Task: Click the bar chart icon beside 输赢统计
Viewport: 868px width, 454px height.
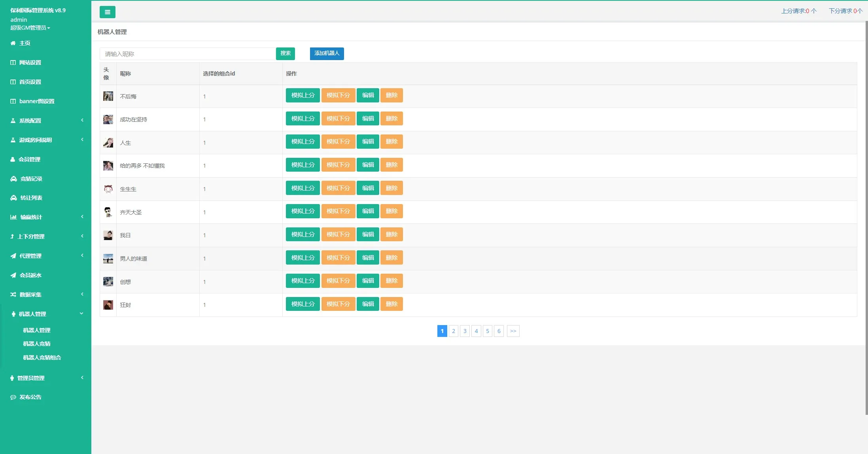Action: pos(13,217)
